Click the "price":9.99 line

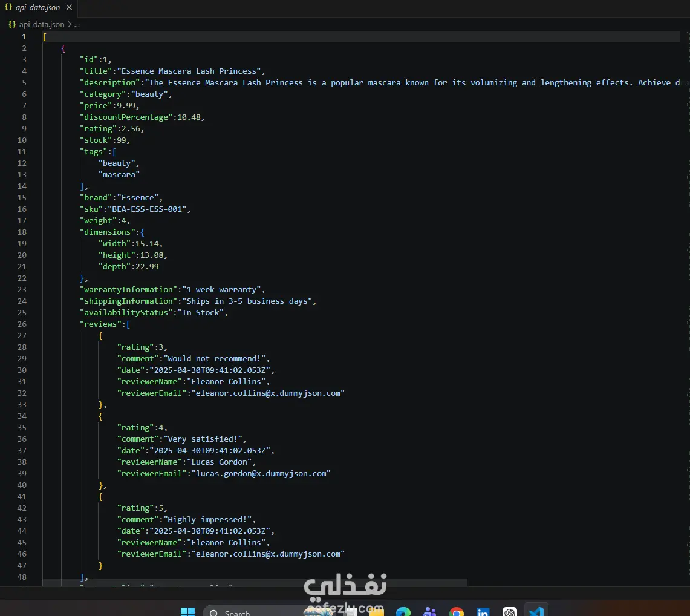point(109,106)
